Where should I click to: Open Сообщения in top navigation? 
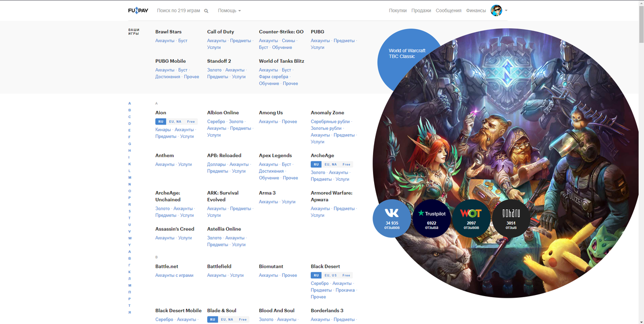[x=449, y=11]
